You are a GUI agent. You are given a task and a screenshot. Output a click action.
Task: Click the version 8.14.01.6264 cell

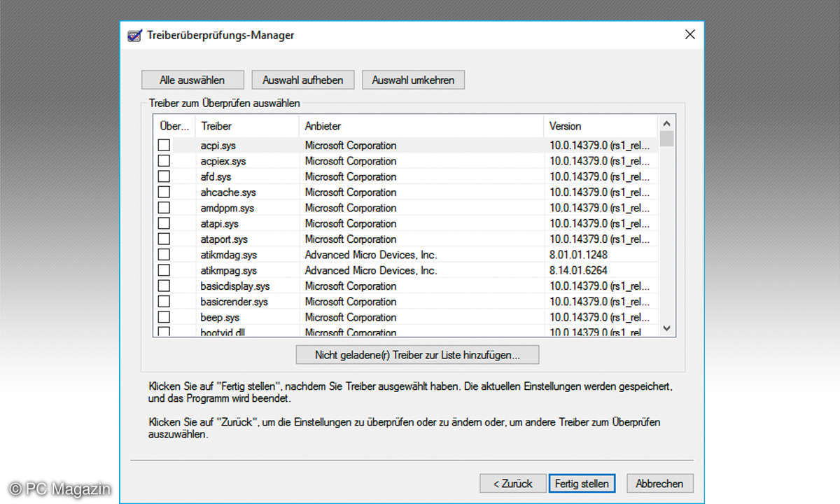click(579, 270)
